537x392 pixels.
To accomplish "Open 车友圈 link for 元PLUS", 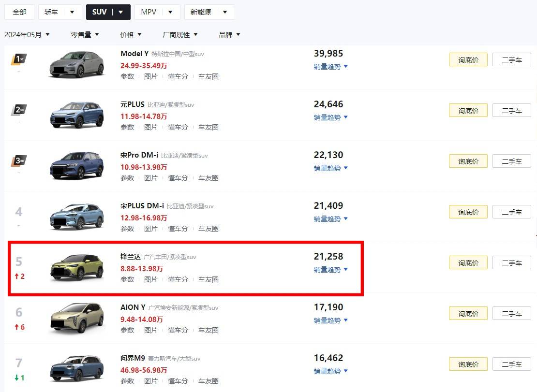I will point(209,127).
